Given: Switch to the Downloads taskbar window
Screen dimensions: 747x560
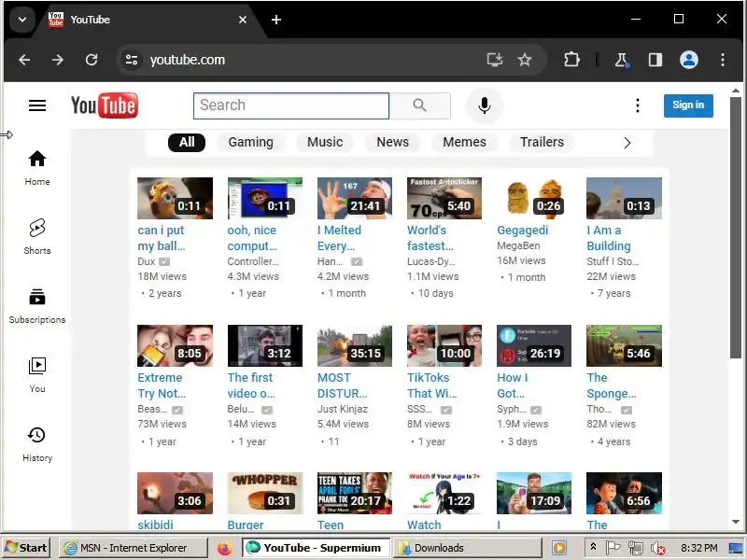Looking at the screenshot, I should [x=467, y=548].
